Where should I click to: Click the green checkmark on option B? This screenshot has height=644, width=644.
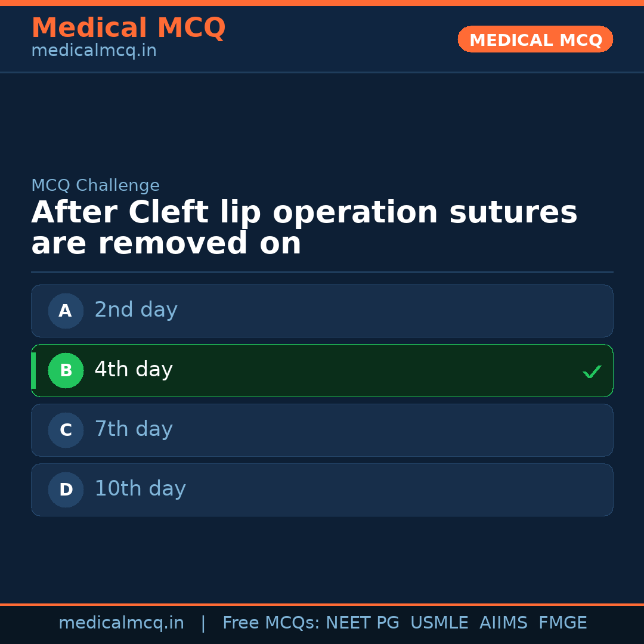[x=592, y=371]
